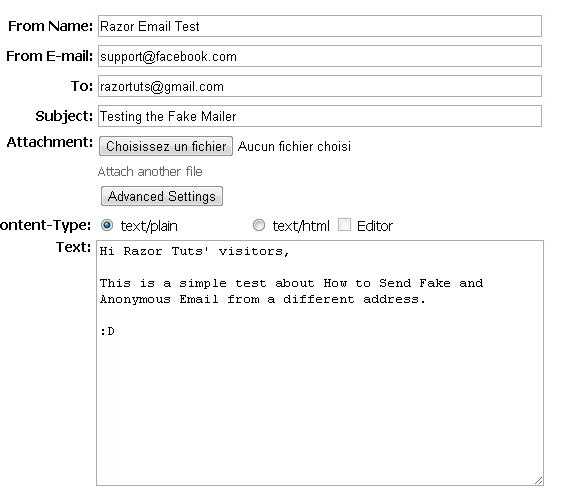
Task: Click the 'text/plain' label text
Action: 149,226
